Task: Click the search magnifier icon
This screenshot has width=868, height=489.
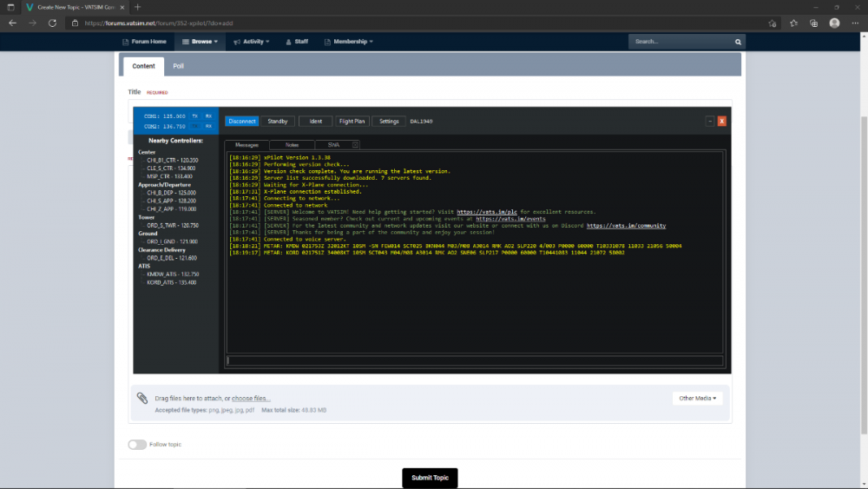Action: pos(738,42)
